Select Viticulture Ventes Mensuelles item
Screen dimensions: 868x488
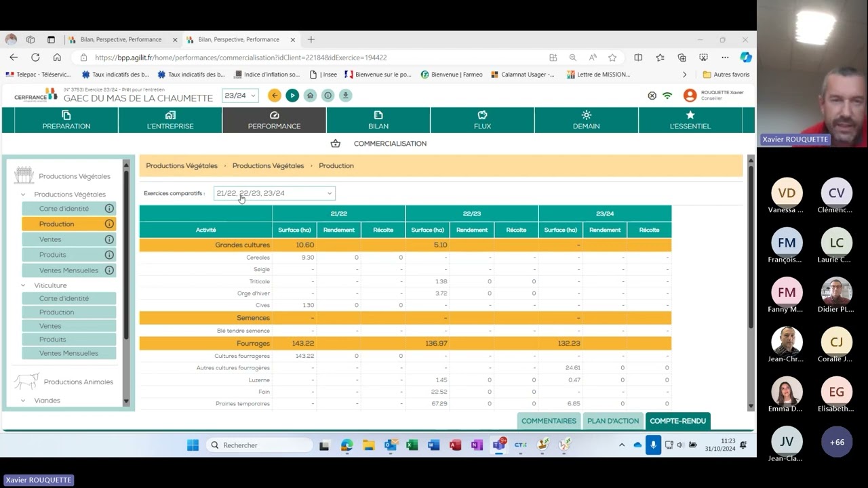(x=69, y=353)
